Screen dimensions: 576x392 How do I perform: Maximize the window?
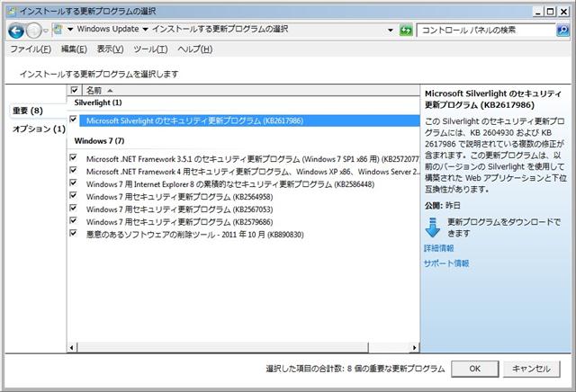pyautogui.click(x=550, y=12)
